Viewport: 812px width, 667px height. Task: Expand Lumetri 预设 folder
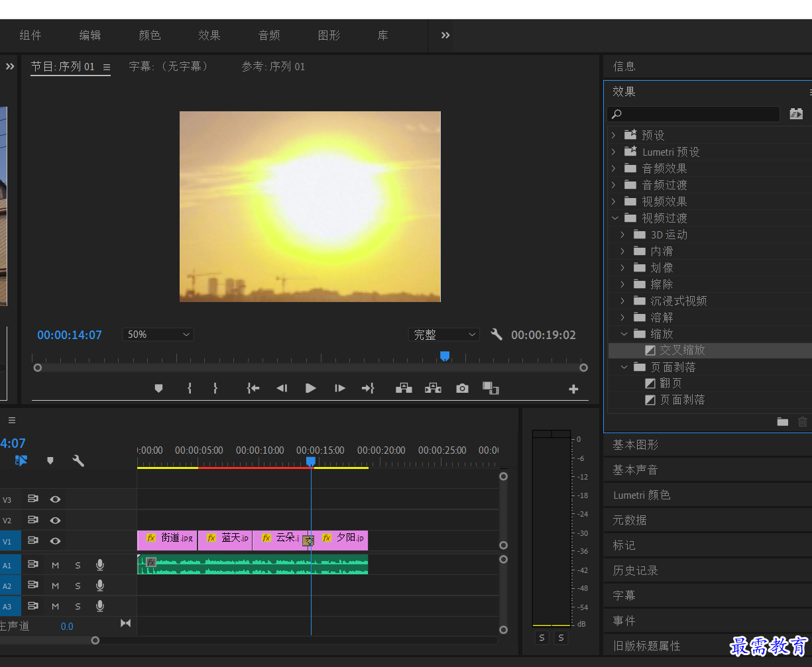(x=614, y=152)
